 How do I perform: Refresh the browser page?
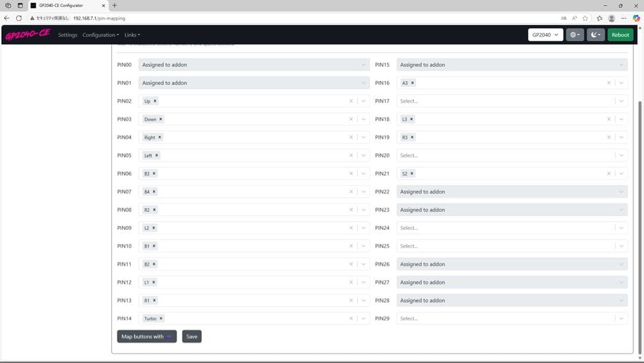coord(19,19)
